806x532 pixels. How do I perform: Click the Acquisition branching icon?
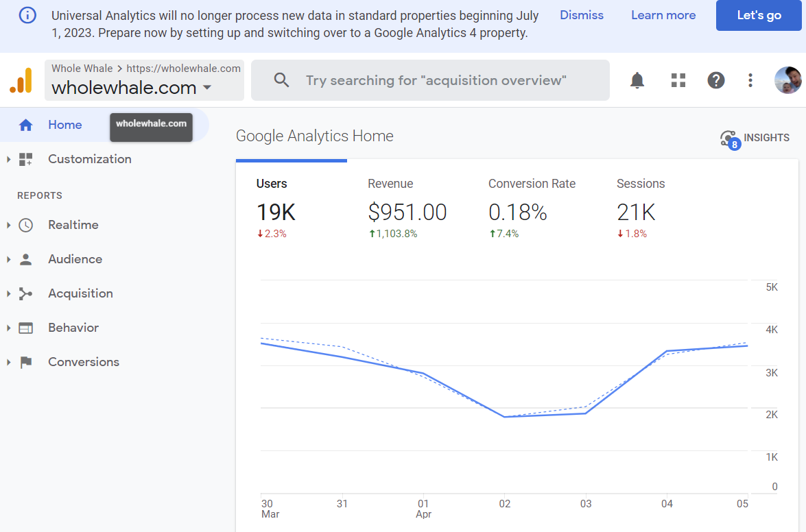pyautogui.click(x=25, y=293)
